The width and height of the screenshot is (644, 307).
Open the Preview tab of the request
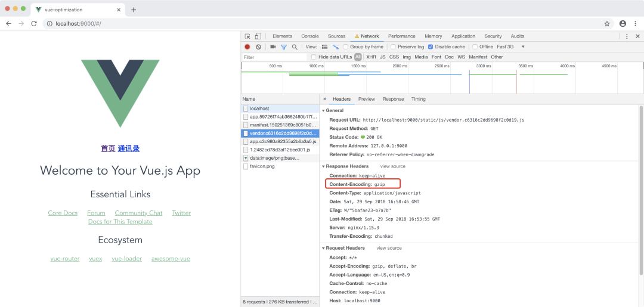[366, 99]
